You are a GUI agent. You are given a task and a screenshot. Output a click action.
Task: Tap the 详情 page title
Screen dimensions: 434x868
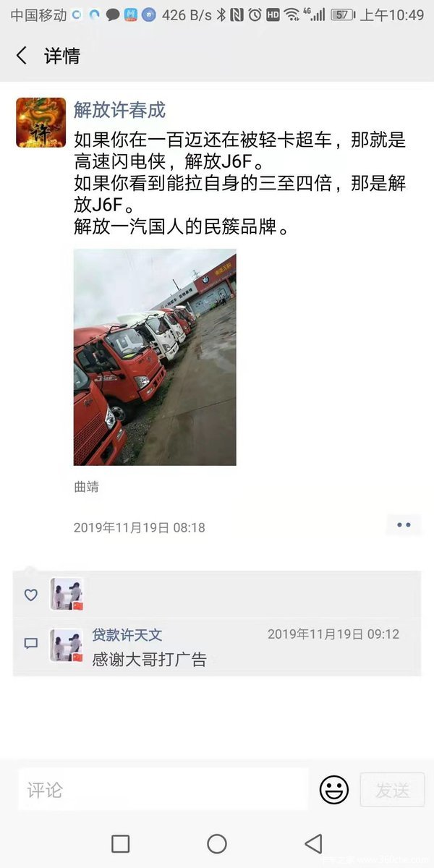tap(62, 56)
